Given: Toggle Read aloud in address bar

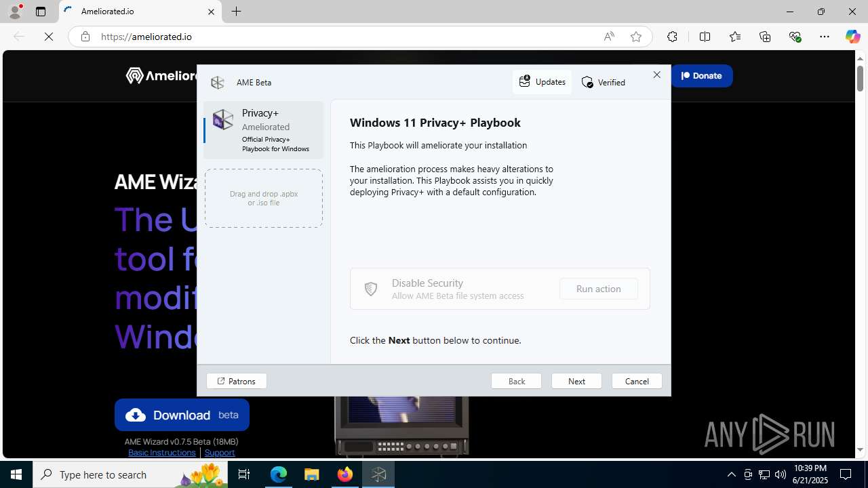Looking at the screenshot, I should [x=609, y=37].
